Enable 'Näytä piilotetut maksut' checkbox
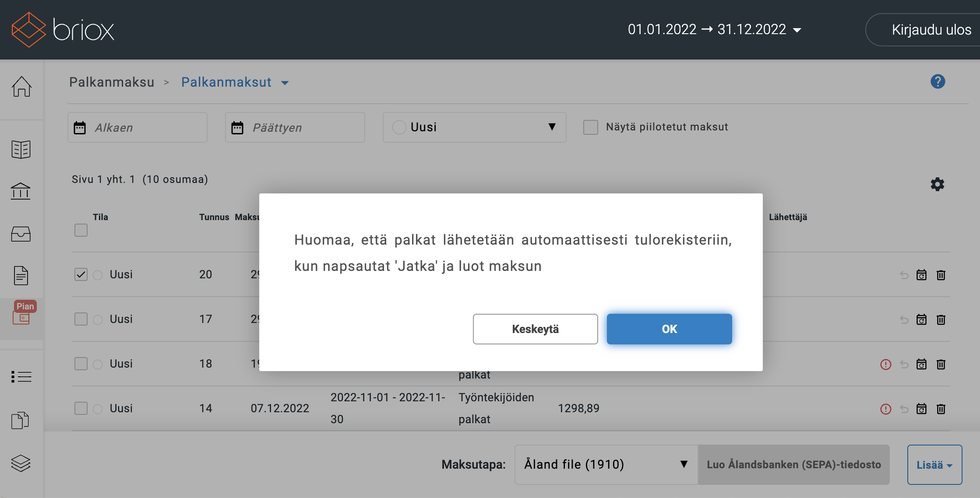Viewport: 980px width, 498px height. pos(590,127)
